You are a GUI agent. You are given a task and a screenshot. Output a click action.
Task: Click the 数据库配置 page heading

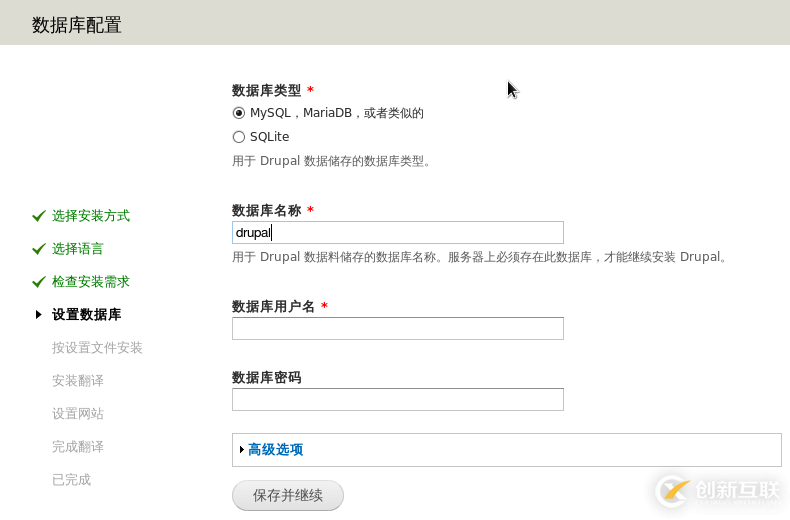tap(77, 25)
